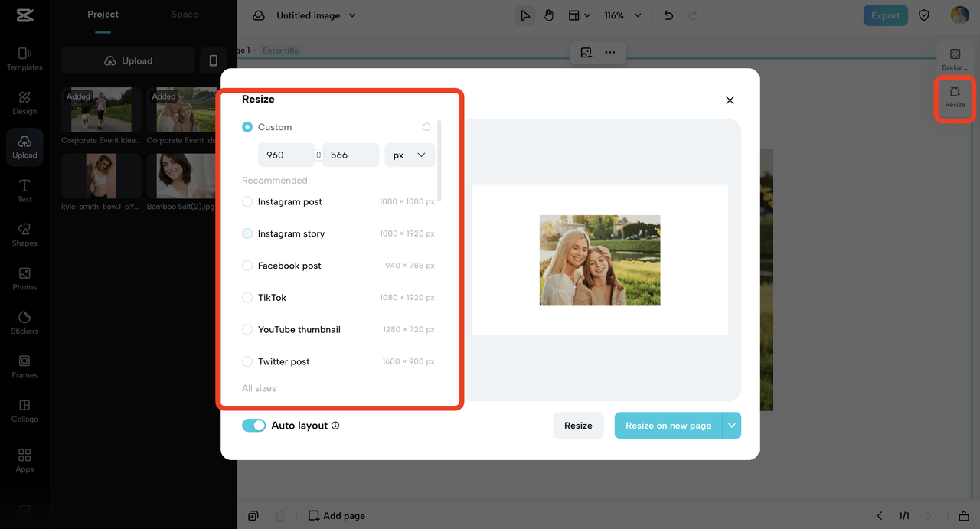980x529 pixels.
Task: Reset custom size with the refresh icon
Action: pyautogui.click(x=426, y=127)
